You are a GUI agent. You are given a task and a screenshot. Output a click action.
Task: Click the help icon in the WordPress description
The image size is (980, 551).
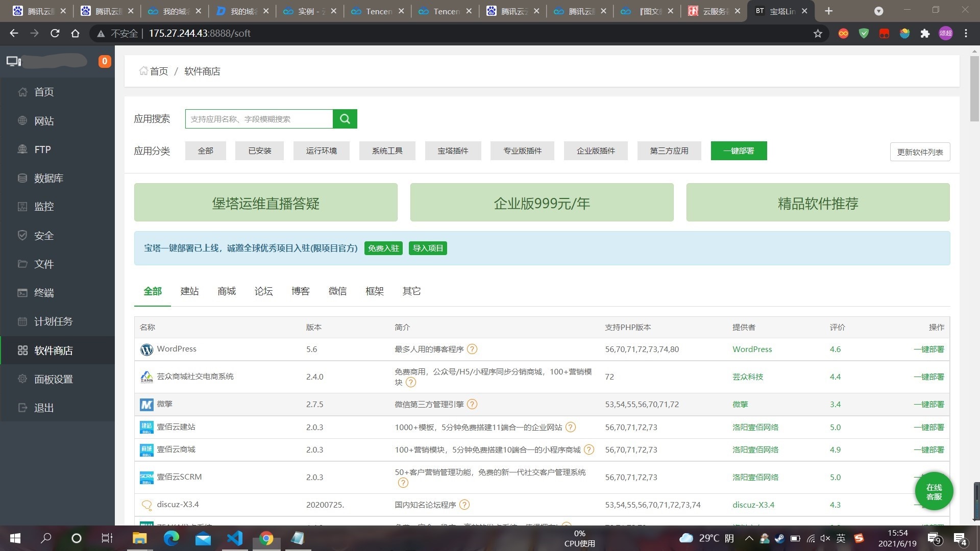click(x=472, y=349)
